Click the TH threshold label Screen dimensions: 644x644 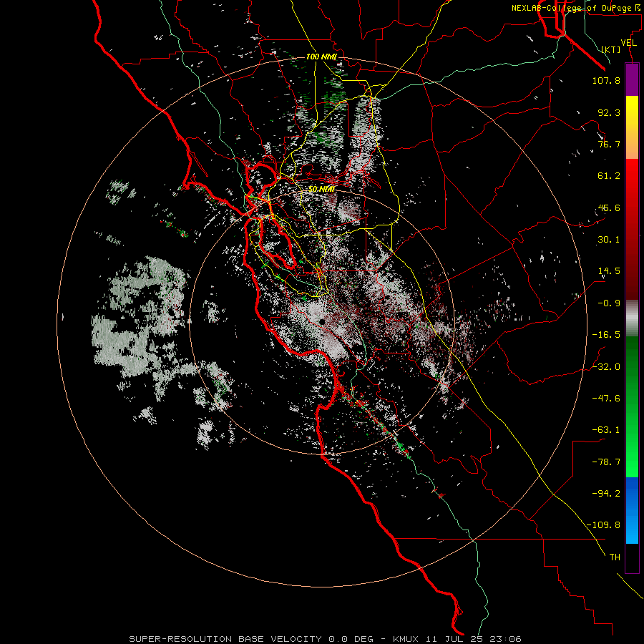(615, 557)
